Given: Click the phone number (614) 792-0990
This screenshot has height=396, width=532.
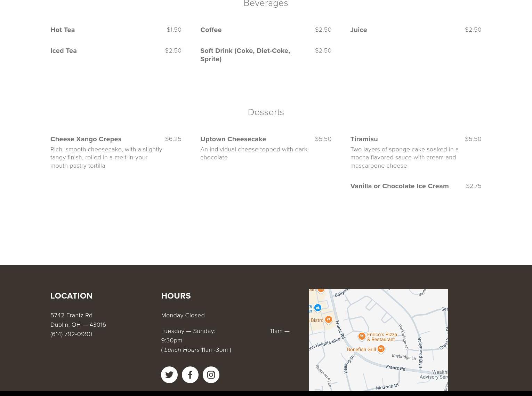Looking at the screenshot, I should pyautogui.click(x=71, y=334).
